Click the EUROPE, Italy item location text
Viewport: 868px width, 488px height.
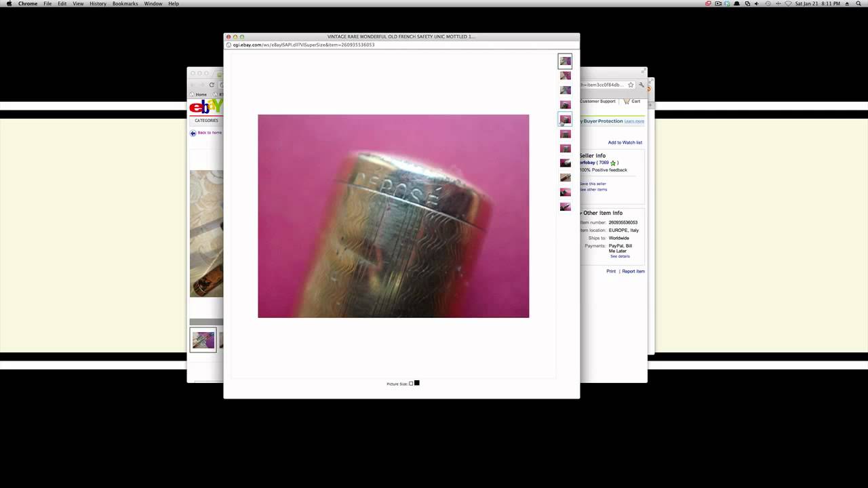[624, 230]
